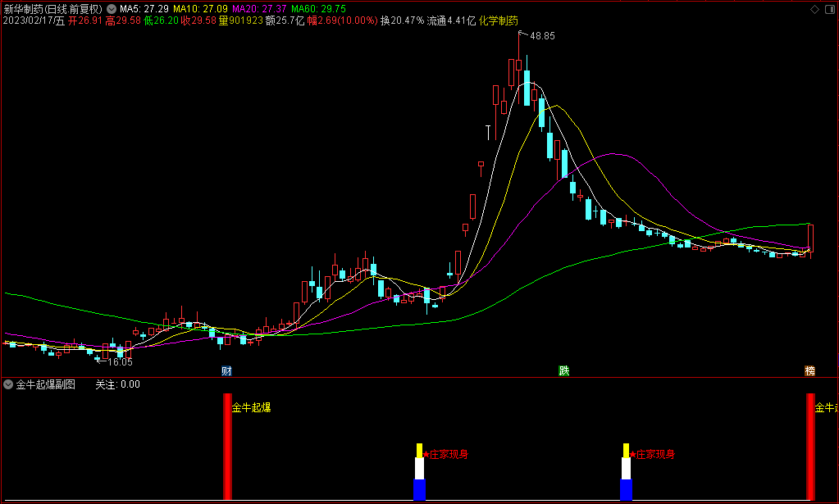Viewport: 839px width, 504px height.
Task: Click the change value 幅2.69(10.00%)
Action: pos(343,20)
